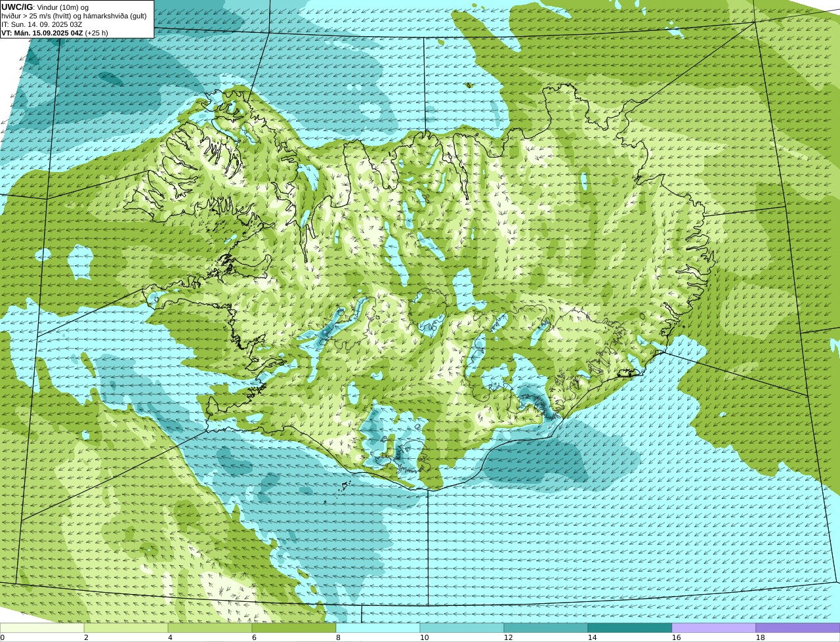The width and height of the screenshot is (840, 642).
Task: Click the line "hviður > 25 m/s (hvítt) og hámarkshviða (gult)"
Action: pos(74,16)
